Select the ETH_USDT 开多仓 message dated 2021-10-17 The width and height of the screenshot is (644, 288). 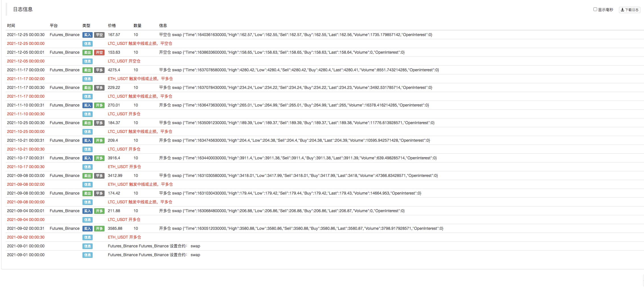[x=124, y=167]
